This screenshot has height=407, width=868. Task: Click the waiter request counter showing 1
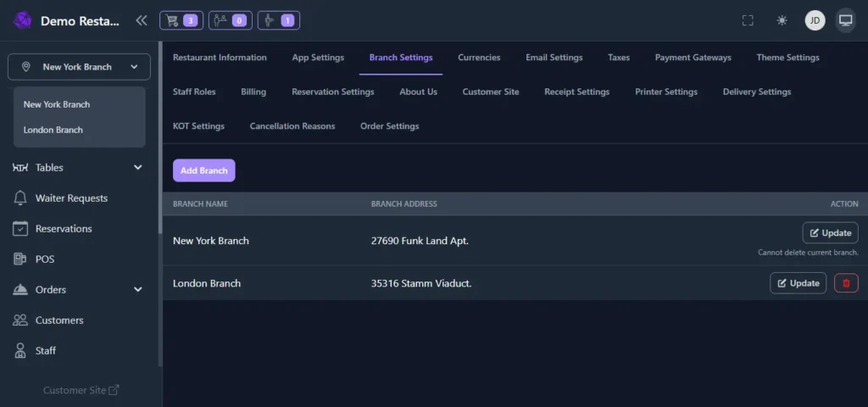pos(278,20)
